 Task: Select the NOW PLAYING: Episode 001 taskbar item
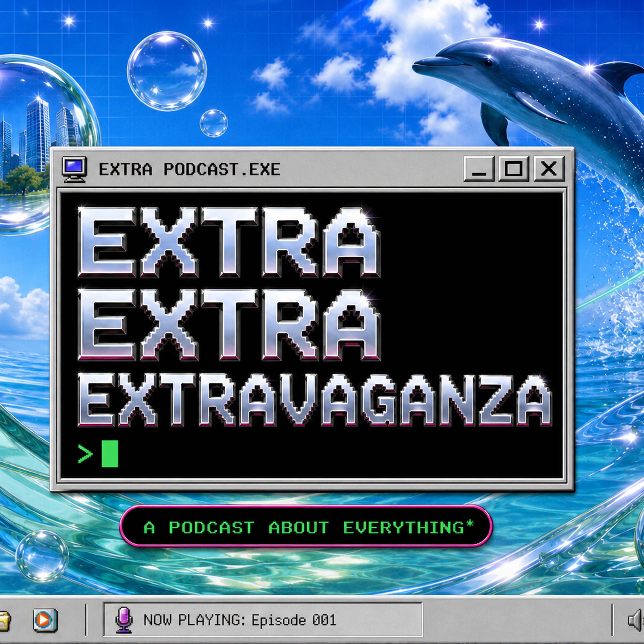pos(263,619)
